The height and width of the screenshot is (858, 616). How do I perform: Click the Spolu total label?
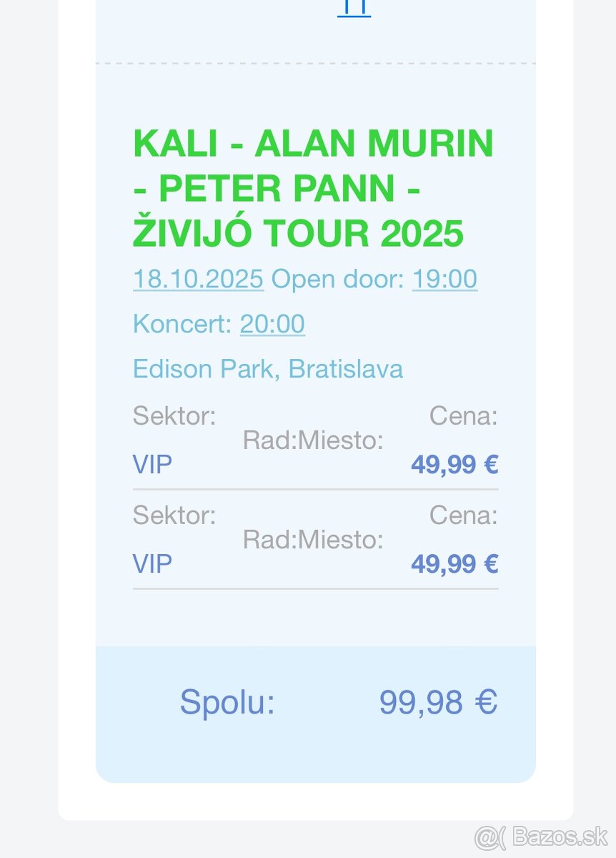pos(227,702)
